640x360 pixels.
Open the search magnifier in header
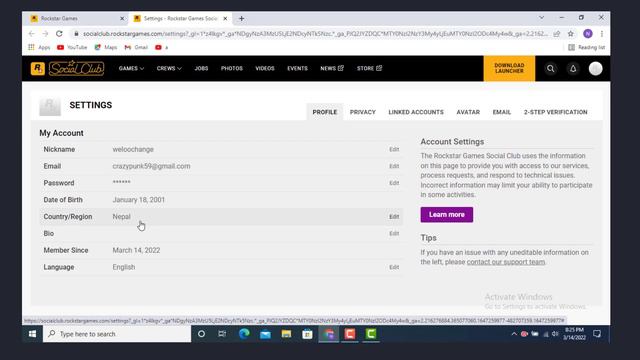coord(550,69)
